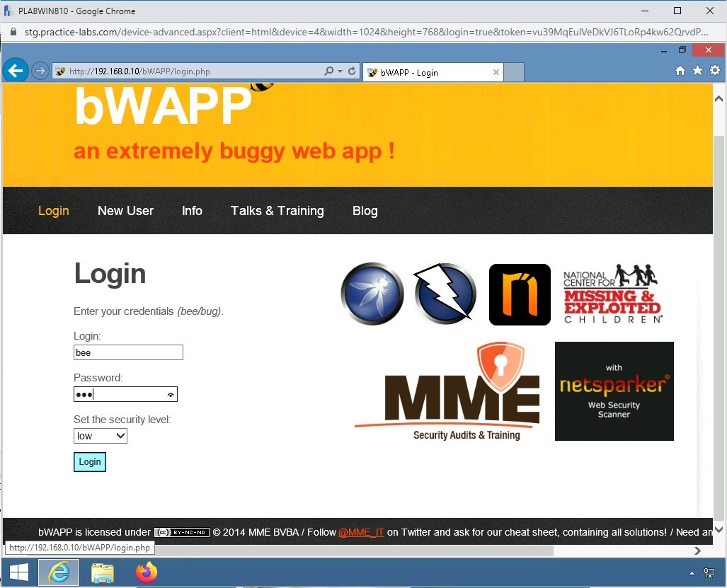727x588 pixels.
Task: Open the Windows Start menu
Action: [18, 572]
